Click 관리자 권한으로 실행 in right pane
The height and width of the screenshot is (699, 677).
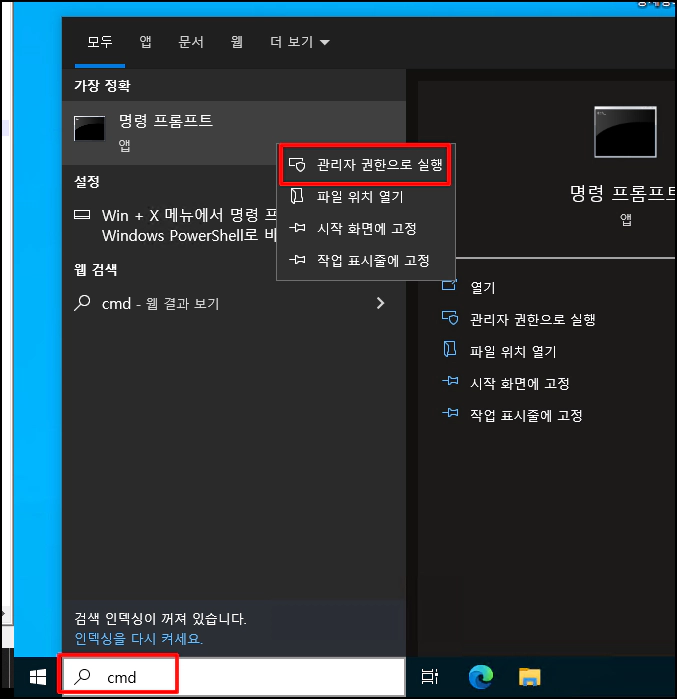click(x=533, y=320)
